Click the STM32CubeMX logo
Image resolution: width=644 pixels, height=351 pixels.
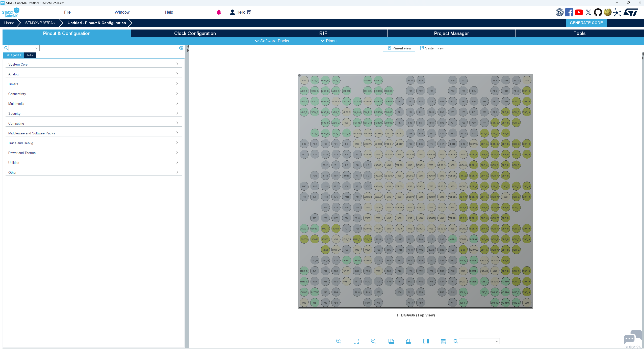click(x=11, y=12)
